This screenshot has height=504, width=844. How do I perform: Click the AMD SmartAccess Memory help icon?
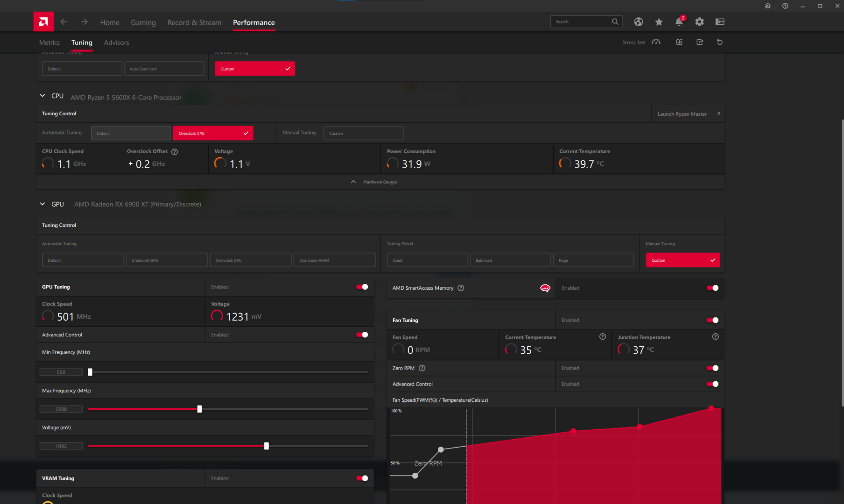[461, 288]
